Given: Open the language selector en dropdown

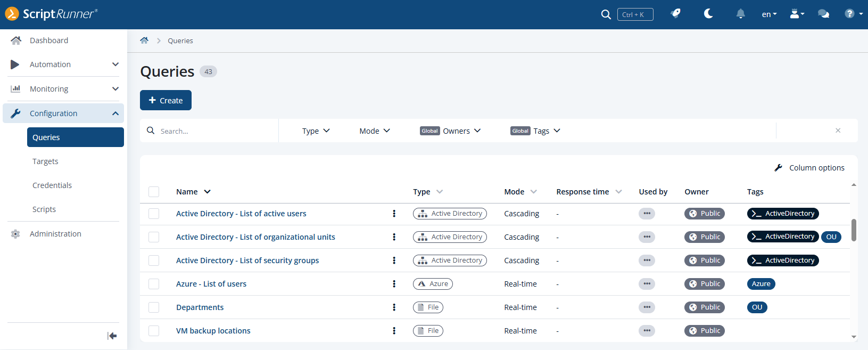Looking at the screenshot, I should (769, 14).
